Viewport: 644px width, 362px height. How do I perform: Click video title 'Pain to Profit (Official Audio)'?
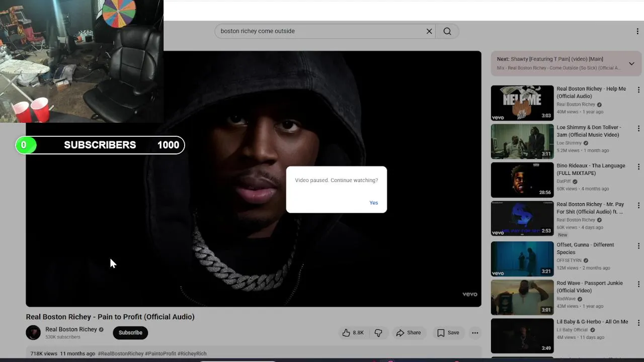click(110, 317)
